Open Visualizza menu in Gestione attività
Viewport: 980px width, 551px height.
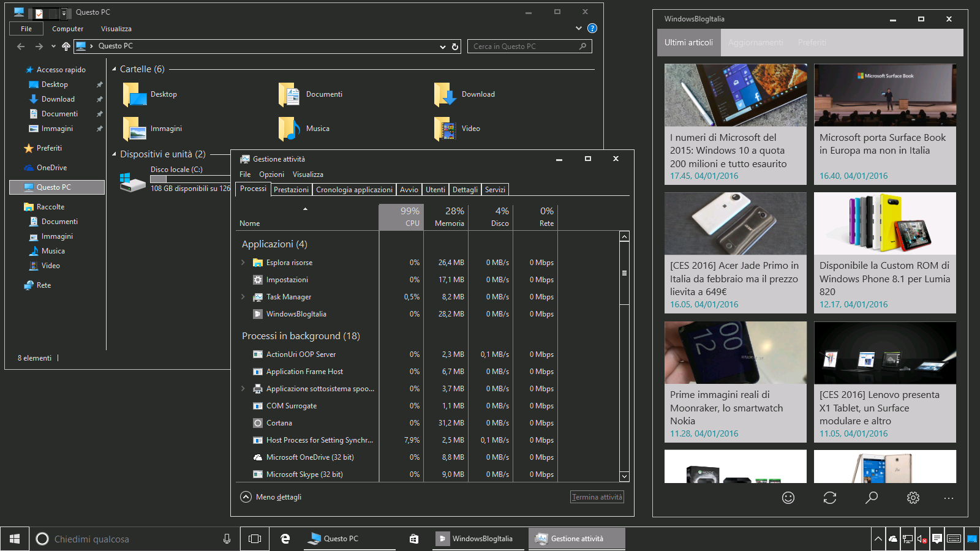click(x=308, y=174)
